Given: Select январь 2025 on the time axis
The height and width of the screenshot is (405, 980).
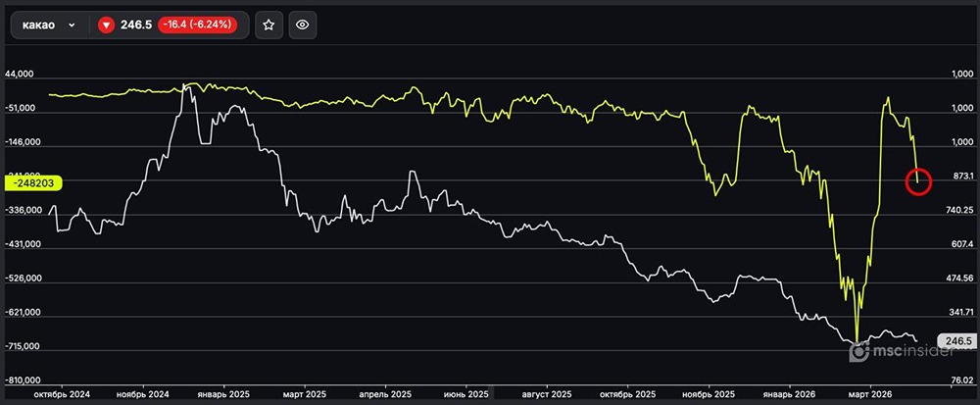Looking at the screenshot, I should coord(224,393).
